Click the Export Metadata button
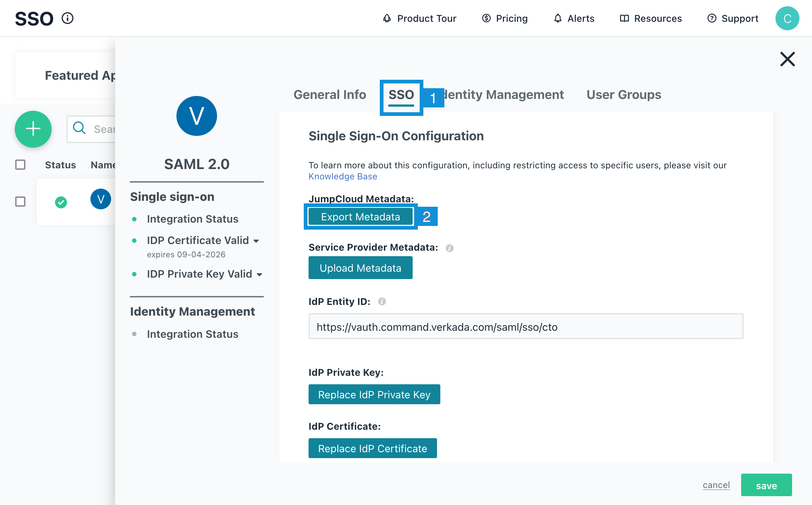 (360, 217)
